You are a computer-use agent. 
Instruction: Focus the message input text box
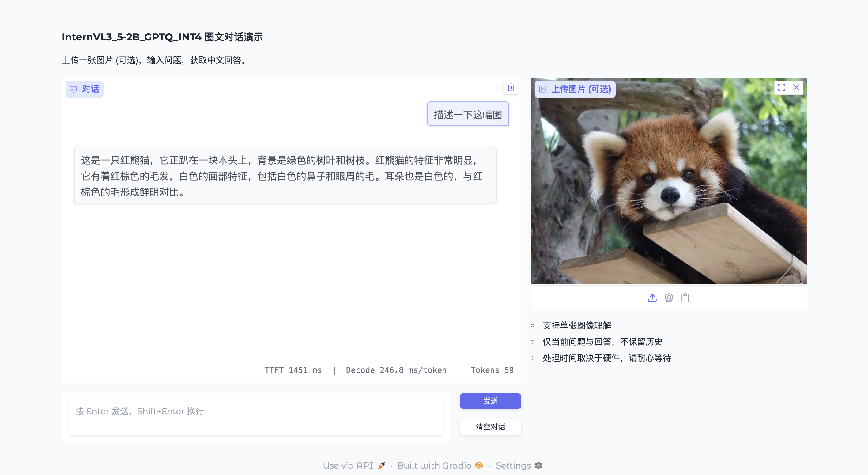click(256, 417)
